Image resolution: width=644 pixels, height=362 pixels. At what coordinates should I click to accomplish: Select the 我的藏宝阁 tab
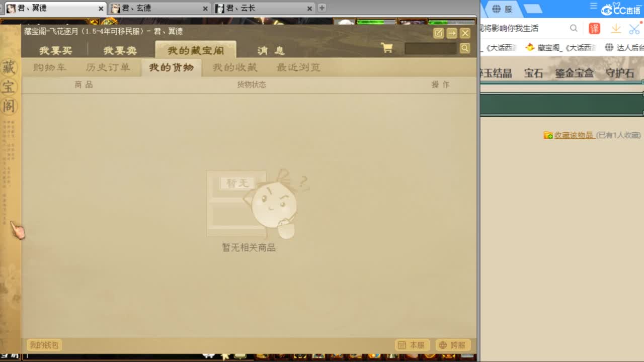(x=196, y=50)
